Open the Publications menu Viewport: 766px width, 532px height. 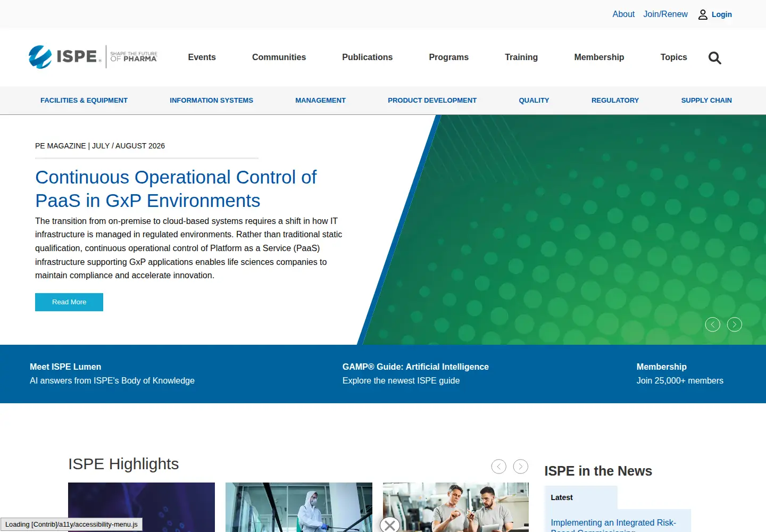(368, 57)
